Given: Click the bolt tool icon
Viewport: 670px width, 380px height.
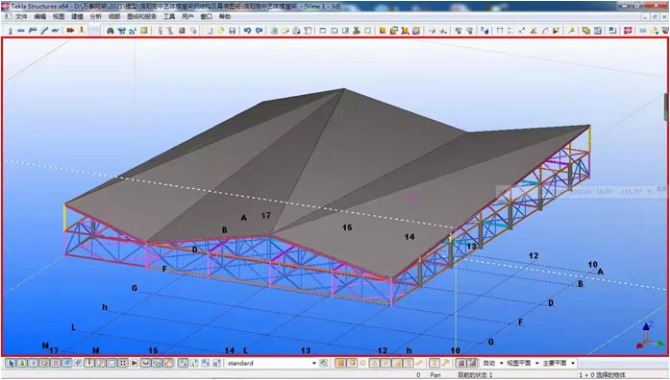Looking at the screenshot, I should click(71, 31).
